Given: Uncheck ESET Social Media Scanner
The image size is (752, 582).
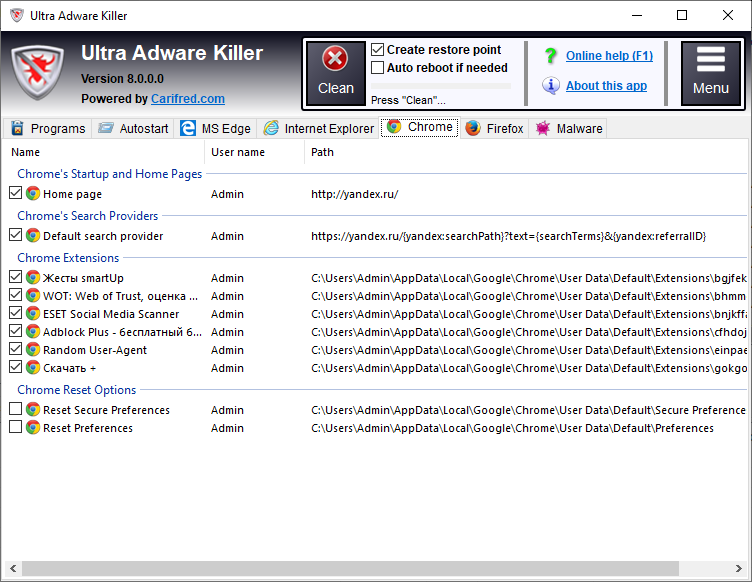Looking at the screenshot, I should pos(15,313).
